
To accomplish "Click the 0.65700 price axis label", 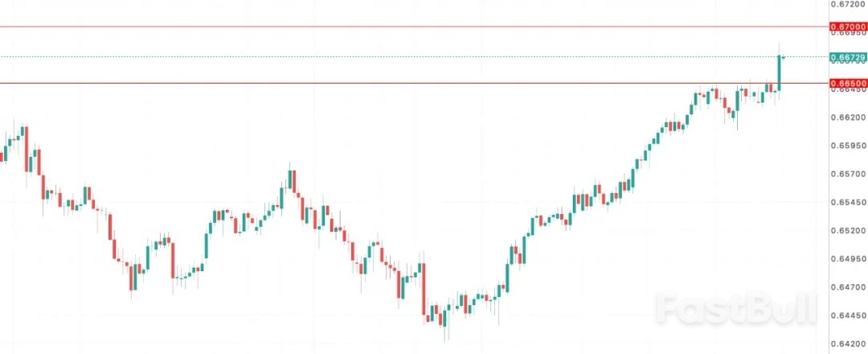I will pos(850,174).
